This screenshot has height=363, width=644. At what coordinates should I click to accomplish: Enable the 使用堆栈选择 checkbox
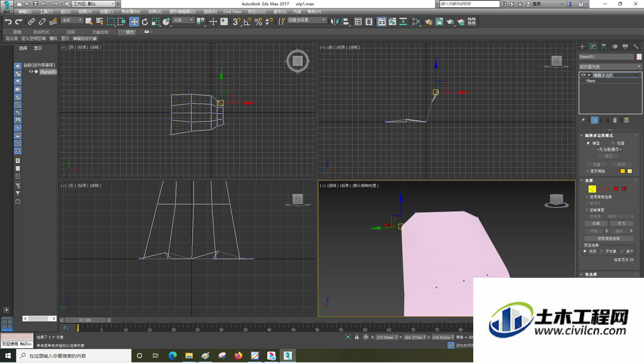(x=587, y=197)
